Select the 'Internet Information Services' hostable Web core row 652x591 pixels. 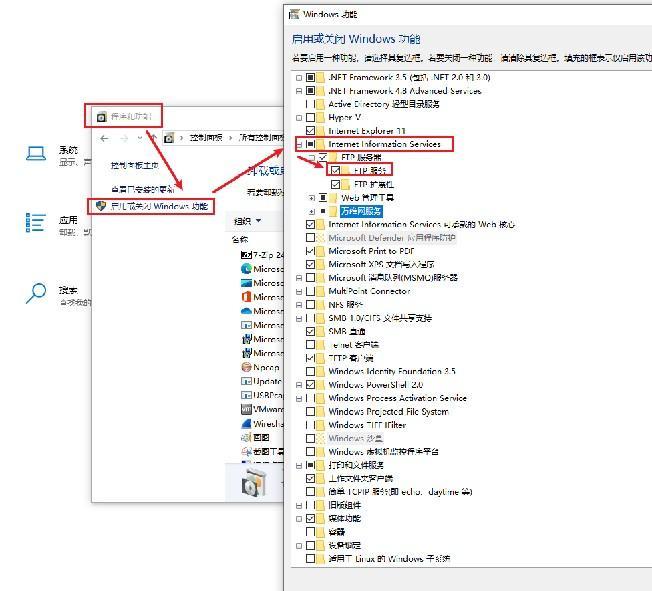(x=421, y=225)
